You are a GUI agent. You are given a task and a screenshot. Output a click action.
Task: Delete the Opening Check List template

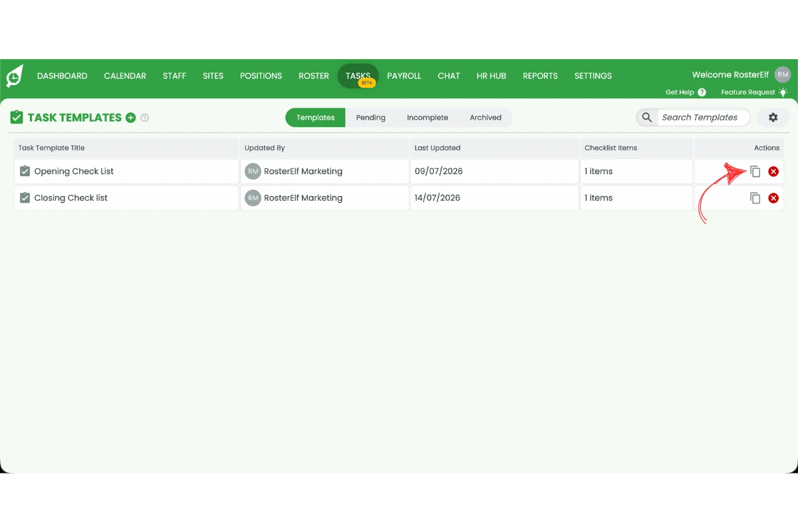[773, 172]
